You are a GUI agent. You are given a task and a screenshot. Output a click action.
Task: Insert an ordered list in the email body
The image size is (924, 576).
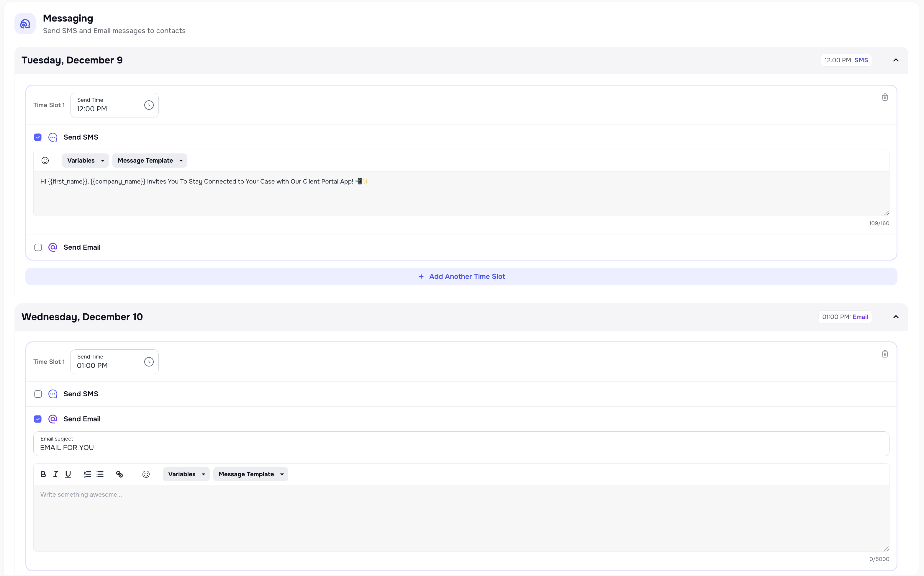[87, 474]
